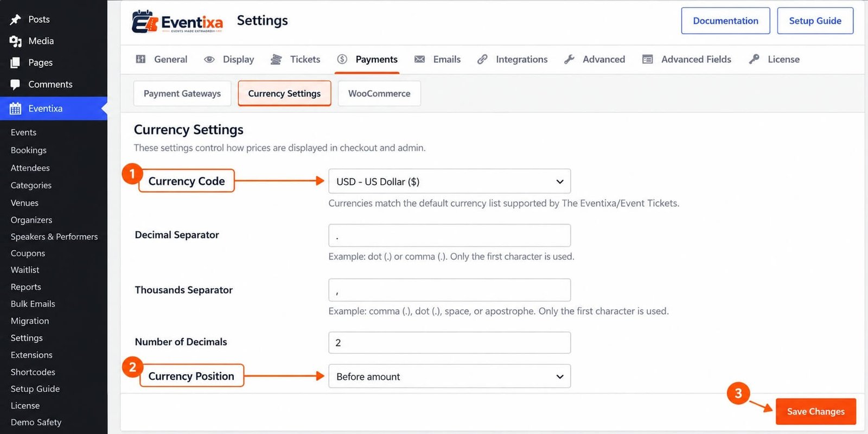Click the link icon beside Integrations
Viewport: 868px width, 434px height.
point(482,59)
